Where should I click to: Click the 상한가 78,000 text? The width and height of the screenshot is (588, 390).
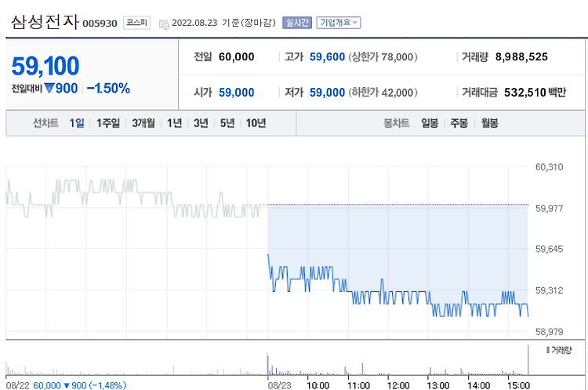tap(383, 56)
